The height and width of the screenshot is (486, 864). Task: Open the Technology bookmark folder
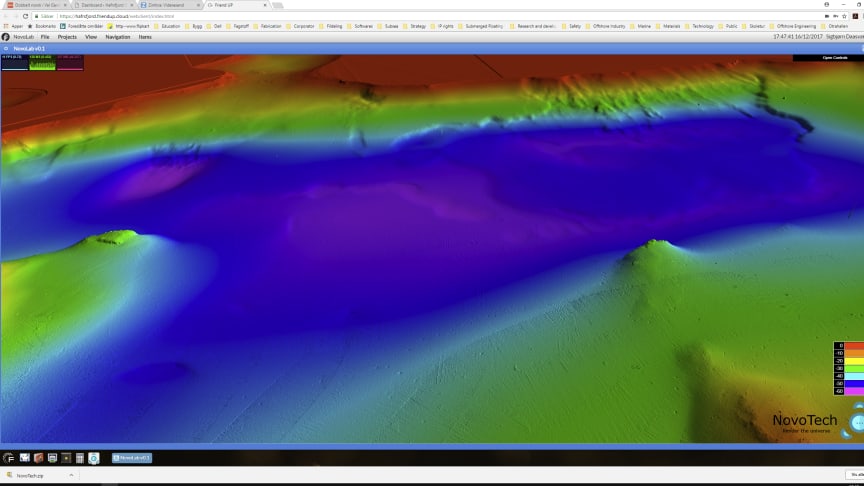[x=699, y=26]
